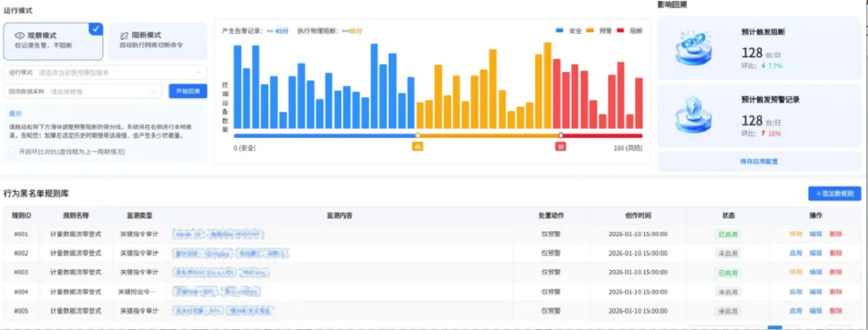
Task: Click the 提示 heading in the hint box
Action: [15, 114]
